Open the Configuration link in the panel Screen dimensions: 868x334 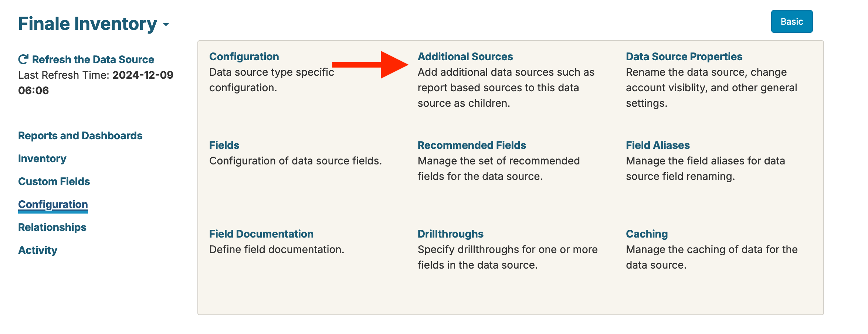point(244,57)
